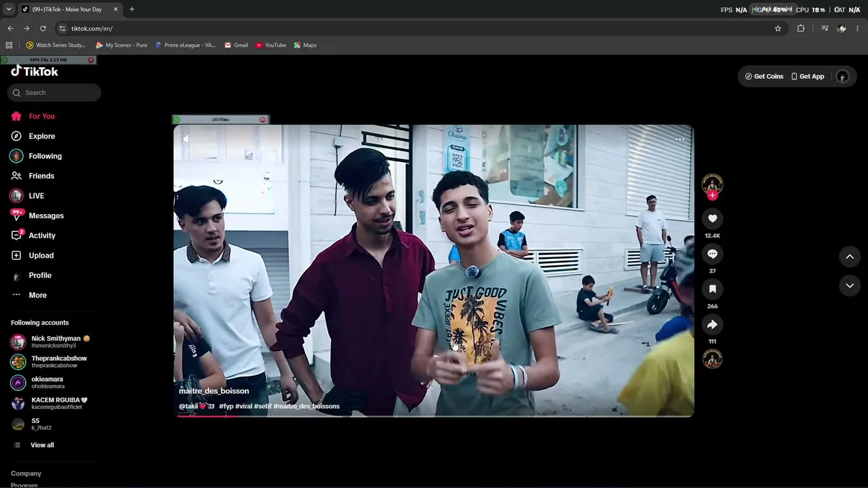The image size is (868, 488).
Task: Like the video with the heart icon
Action: click(712, 218)
